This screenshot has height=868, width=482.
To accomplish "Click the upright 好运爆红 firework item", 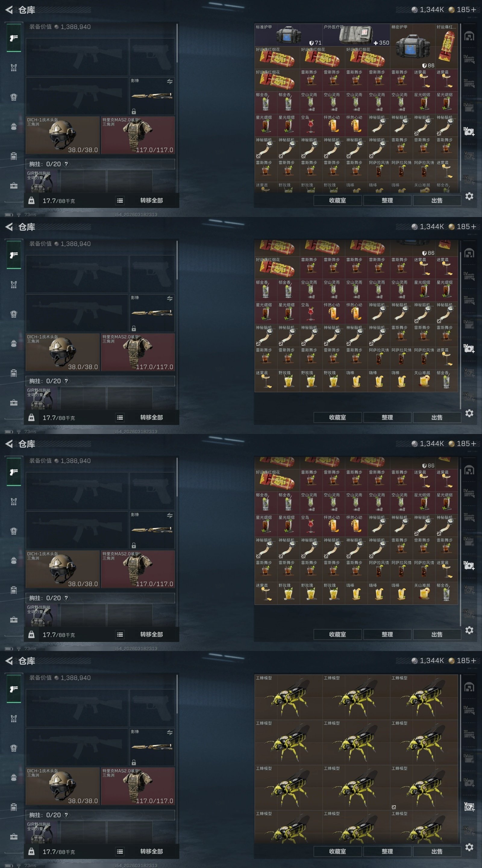I will pyautogui.click(x=446, y=46).
